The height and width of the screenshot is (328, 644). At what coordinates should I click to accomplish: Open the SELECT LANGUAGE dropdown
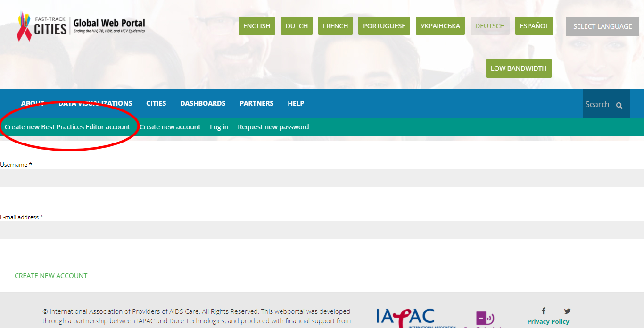pyautogui.click(x=602, y=26)
